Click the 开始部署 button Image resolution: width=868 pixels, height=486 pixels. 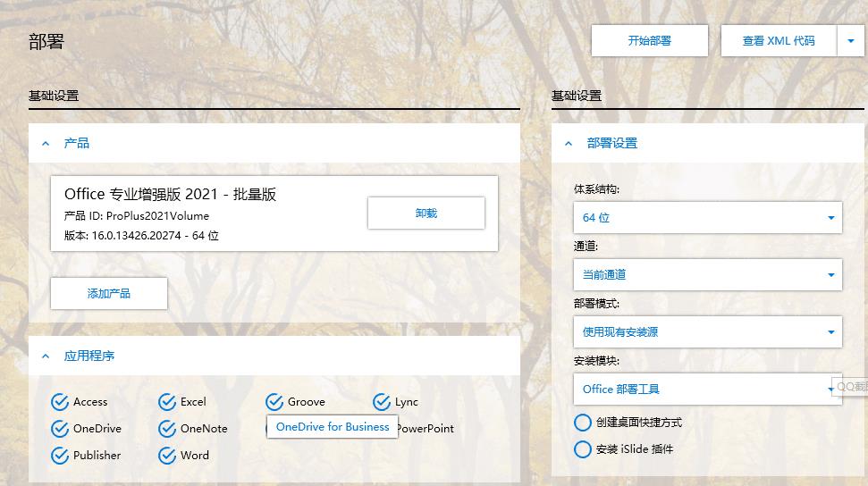649,40
